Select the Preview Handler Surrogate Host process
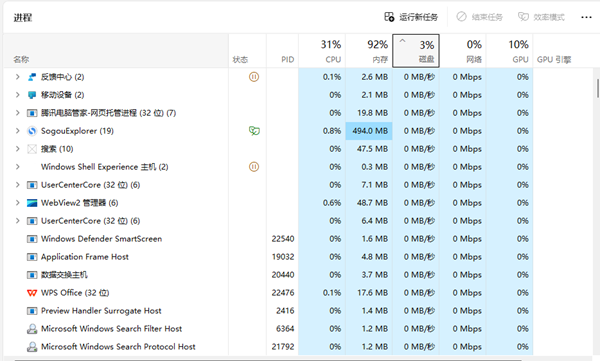 point(269,311)
